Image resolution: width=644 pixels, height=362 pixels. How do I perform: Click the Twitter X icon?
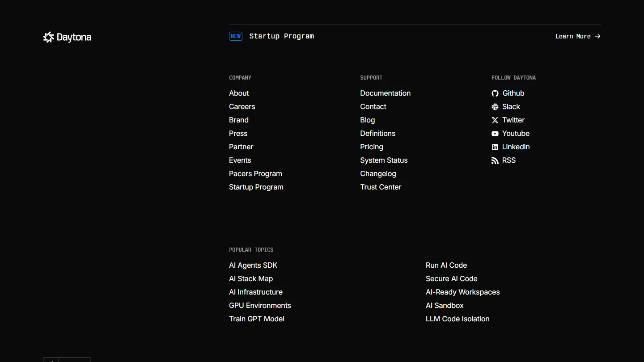click(495, 120)
